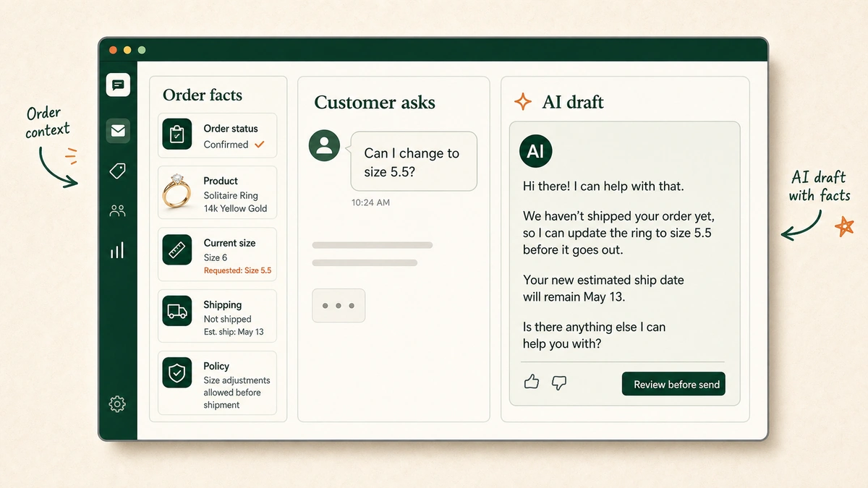Click "Size adjustments allowed before shipment" policy text

(237, 393)
